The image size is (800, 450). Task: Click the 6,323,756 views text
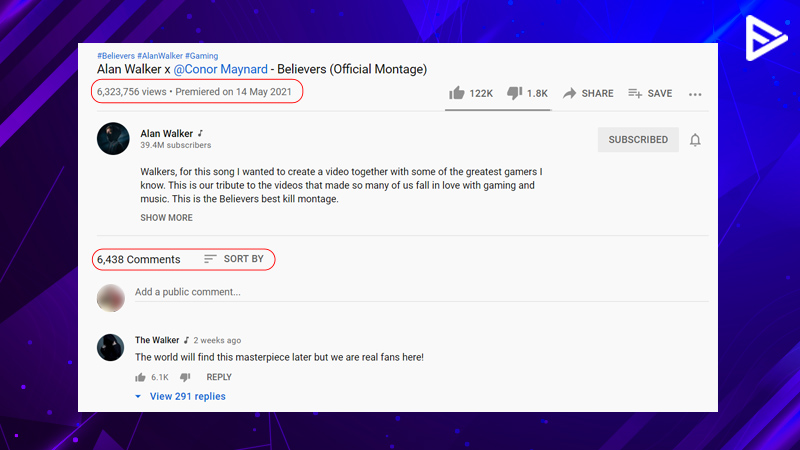tap(132, 92)
